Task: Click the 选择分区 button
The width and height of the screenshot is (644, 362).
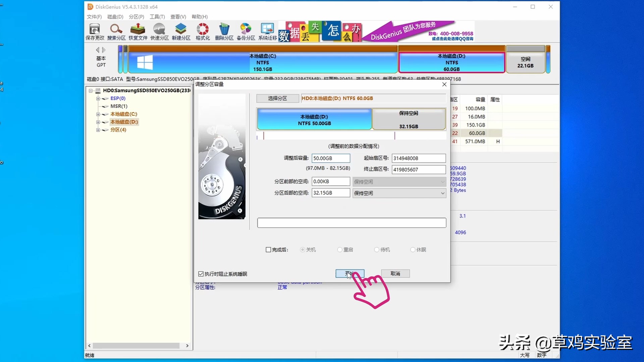Action: tap(277, 98)
